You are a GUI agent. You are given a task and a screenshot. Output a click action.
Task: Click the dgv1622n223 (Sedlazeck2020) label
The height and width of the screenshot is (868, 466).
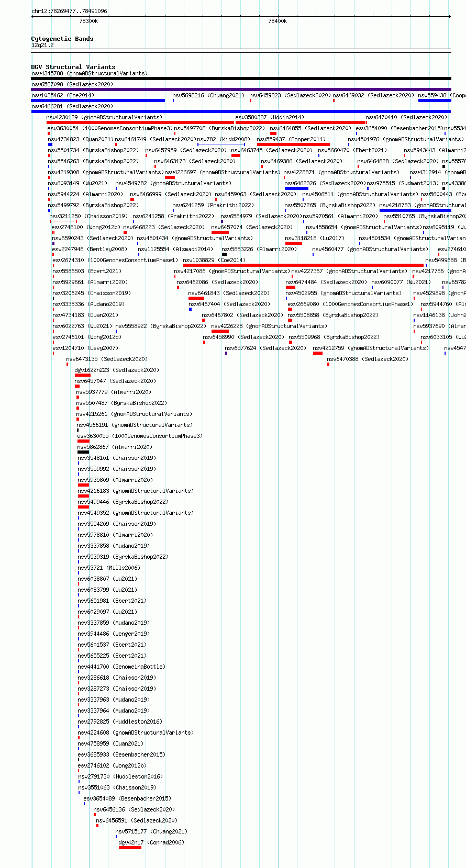[117, 370]
